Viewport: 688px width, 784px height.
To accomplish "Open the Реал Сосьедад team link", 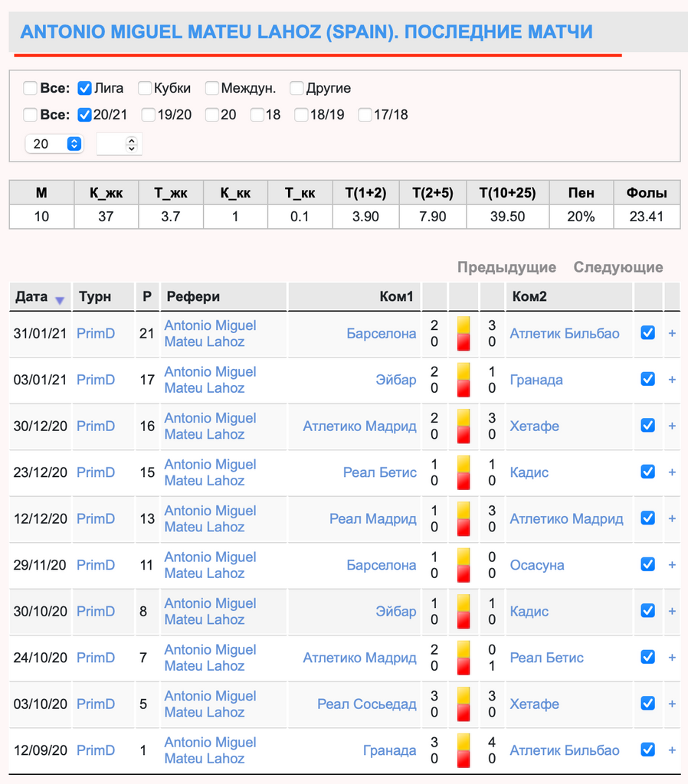I will (367, 704).
